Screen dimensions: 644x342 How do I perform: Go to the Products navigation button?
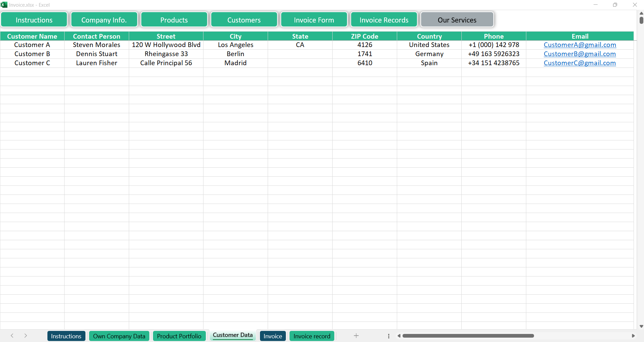(x=174, y=20)
